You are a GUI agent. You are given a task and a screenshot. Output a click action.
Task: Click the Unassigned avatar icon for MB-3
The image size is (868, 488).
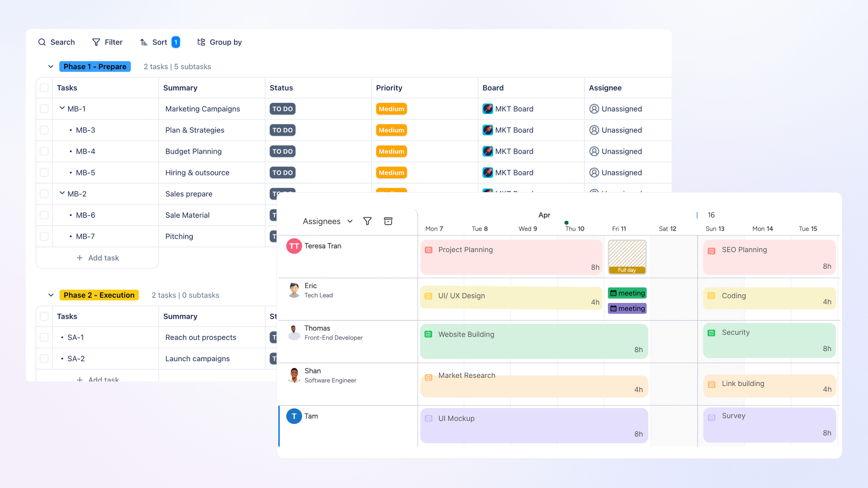pyautogui.click(x=594, y=130)
